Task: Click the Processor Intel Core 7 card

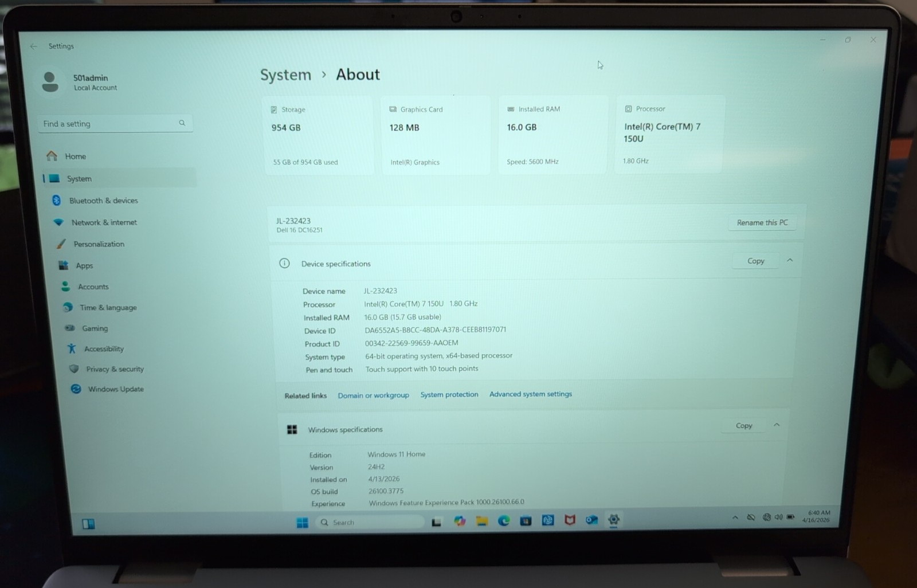Action: 668,135
